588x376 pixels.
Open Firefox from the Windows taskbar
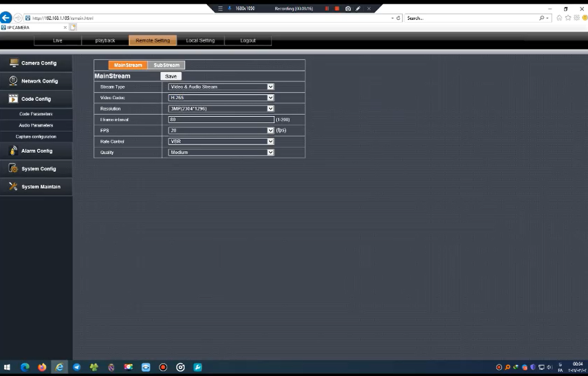pyautogui.click(x=42, y=367)
